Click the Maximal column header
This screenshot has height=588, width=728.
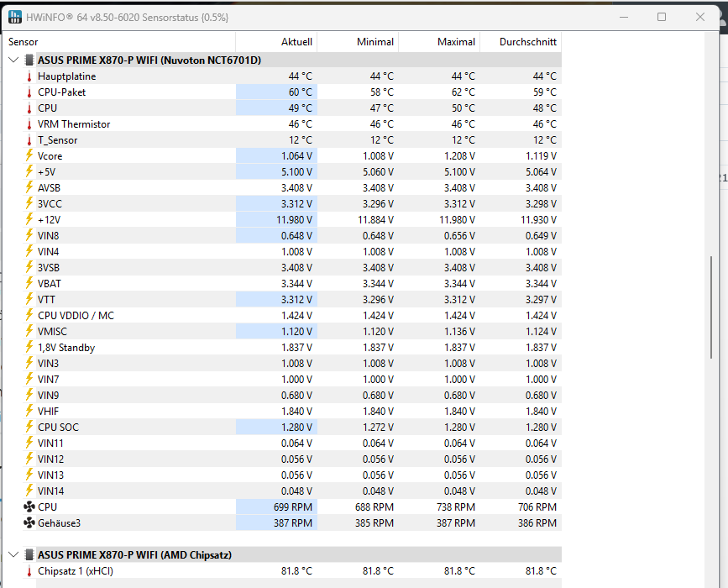point(439,42)
